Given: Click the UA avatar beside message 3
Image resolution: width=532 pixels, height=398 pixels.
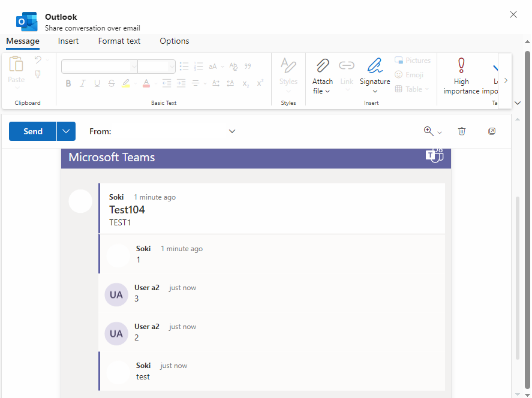Looking at the screenshot, I should (x=116, y=294).
